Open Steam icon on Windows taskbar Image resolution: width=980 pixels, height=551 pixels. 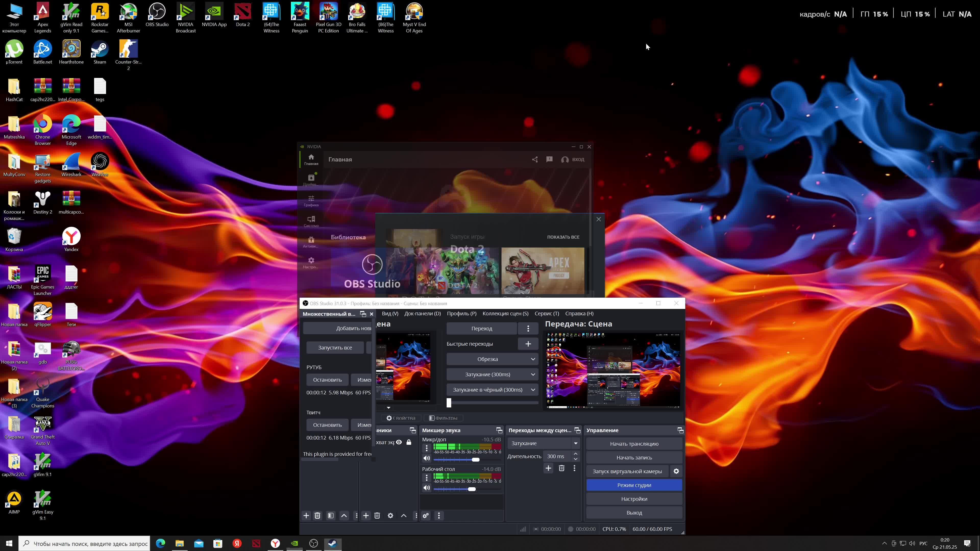(333, 543)
